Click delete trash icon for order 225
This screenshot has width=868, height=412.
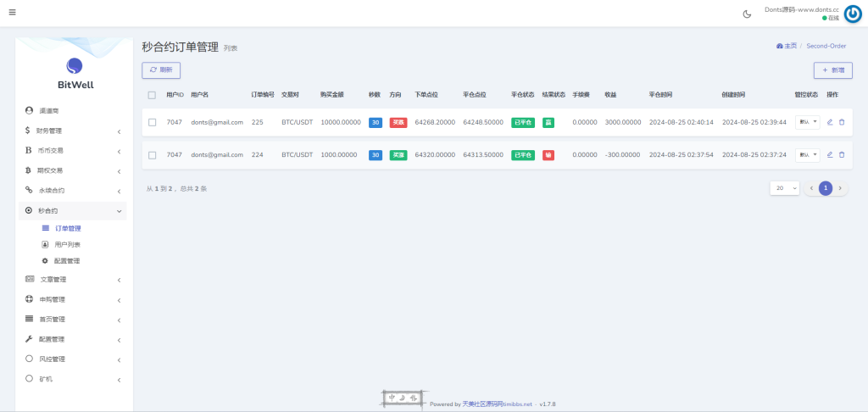pyautogui.click(x=842, y=122)
